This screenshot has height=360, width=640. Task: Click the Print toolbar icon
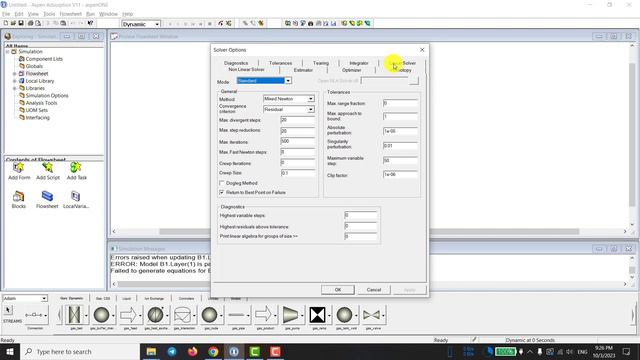click(30, 24)
